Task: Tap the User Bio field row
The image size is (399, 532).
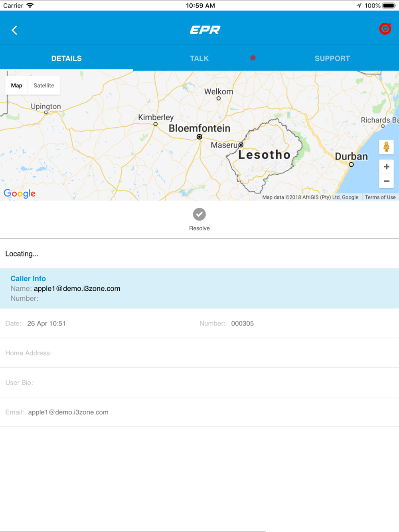Action: pyautogui.click(x=199, y=382)
